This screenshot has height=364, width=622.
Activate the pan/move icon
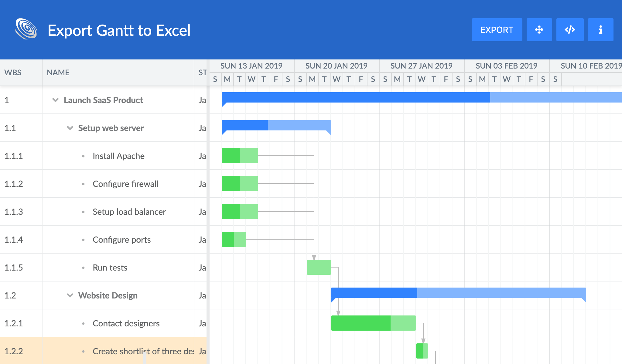539,30
